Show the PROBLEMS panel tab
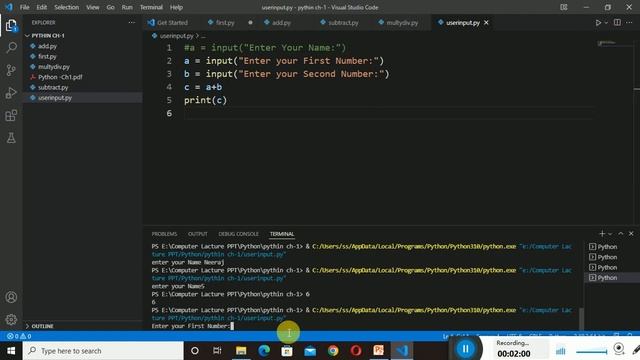The image size is (640, 360). [164, 234]
